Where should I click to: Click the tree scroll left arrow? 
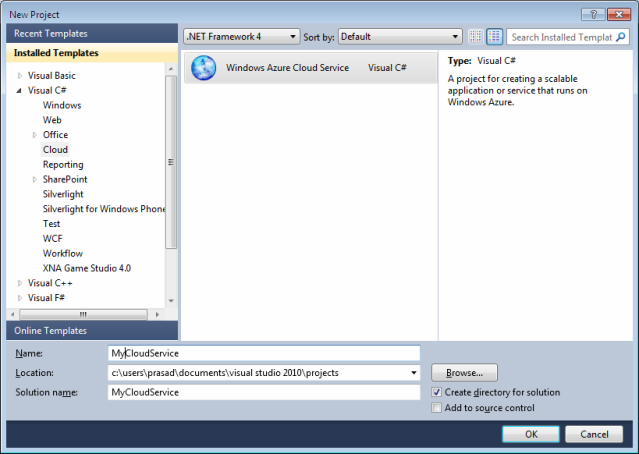(13, 315)
